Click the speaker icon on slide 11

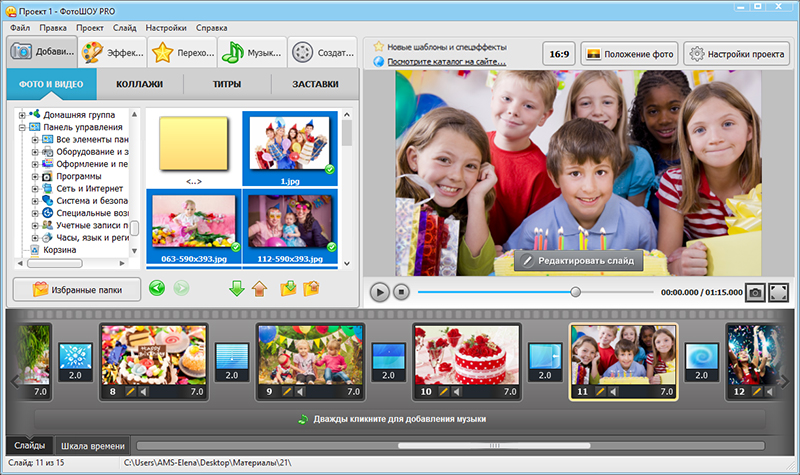(x=613, y=391)
